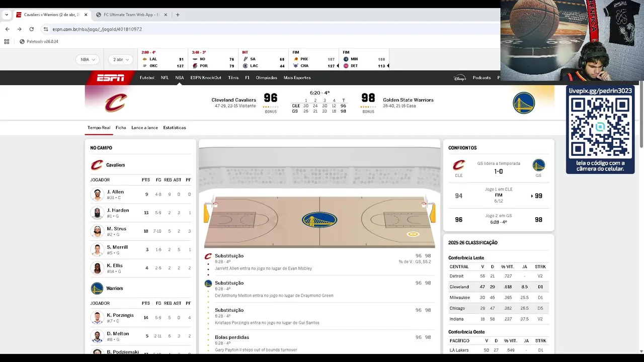644x362 pixels.
Task: Open the Paletools v26.0.24 bookmark
Action: [39, 42]
